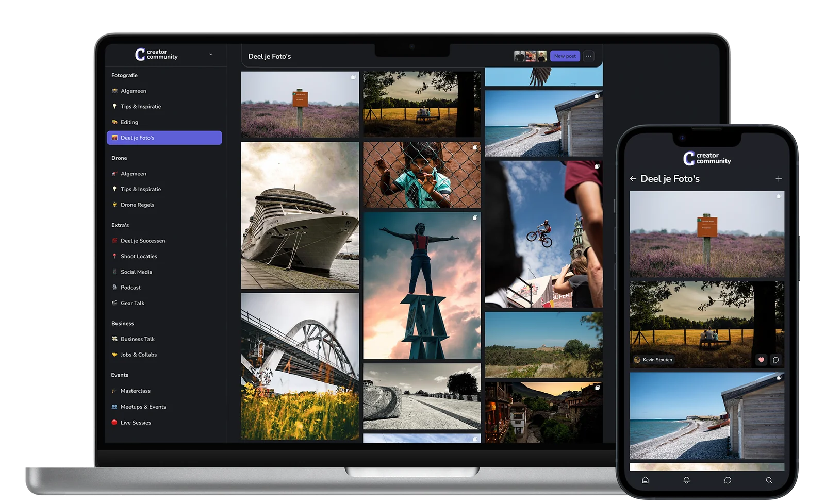Open Jobs & Collabs space
Image resolution: width=825 pixels, height=504 pixels.
point(164,355)
